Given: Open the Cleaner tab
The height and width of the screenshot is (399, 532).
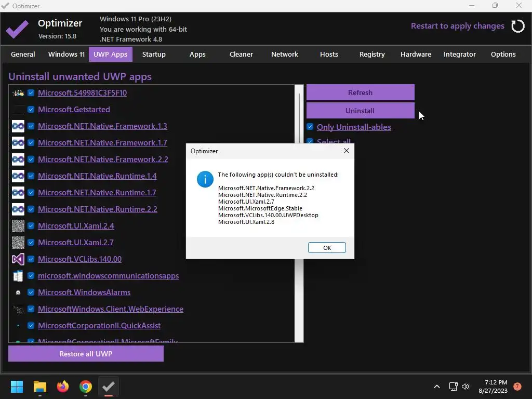Looking at the screenshot, I should [241, 54].
